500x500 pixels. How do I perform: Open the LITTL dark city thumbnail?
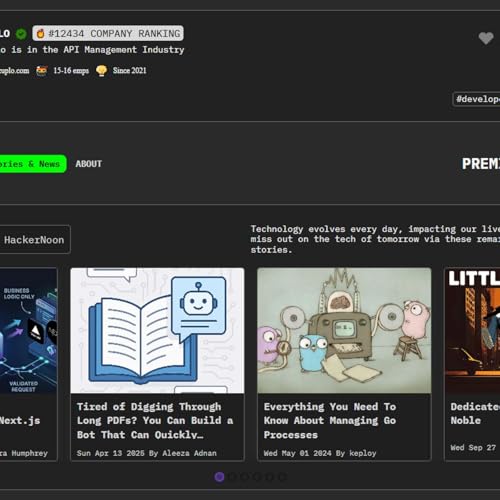coord(473,331)
